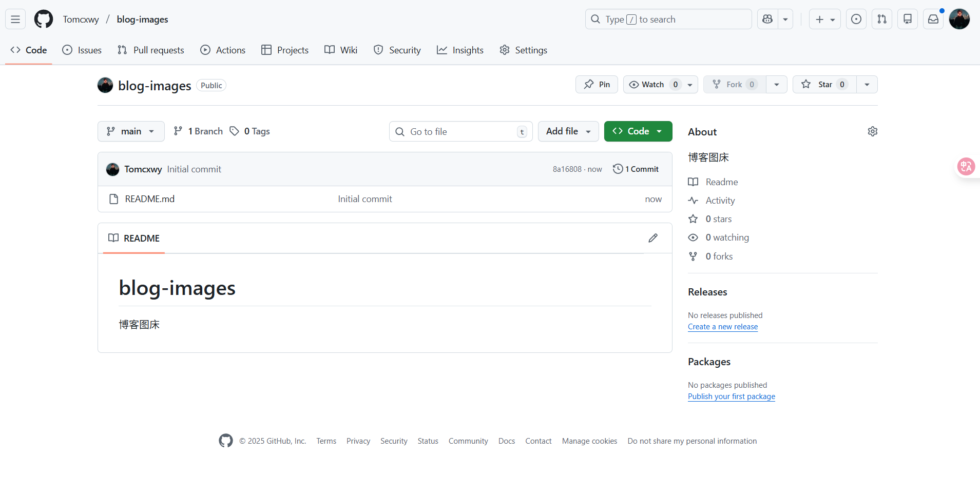Open the README.md file
This screenshot has height=496, width=980.
pos(150,199)
